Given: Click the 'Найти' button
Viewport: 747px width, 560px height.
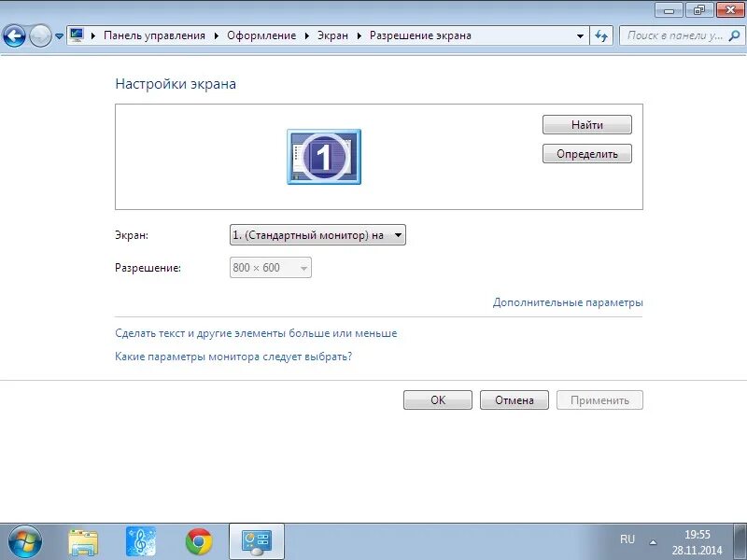Looking at the screenshot, I should 587,125.
